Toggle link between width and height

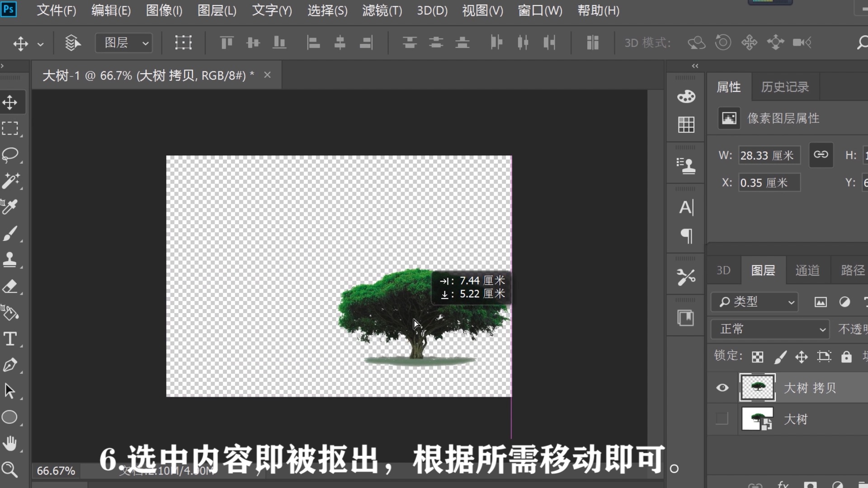821,155
